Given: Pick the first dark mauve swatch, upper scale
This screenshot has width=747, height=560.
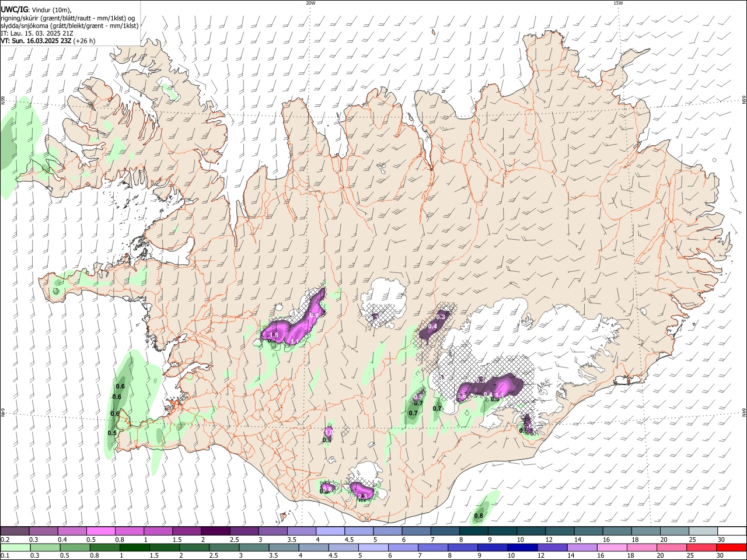Looking at the screenshot, I should 15,531.
